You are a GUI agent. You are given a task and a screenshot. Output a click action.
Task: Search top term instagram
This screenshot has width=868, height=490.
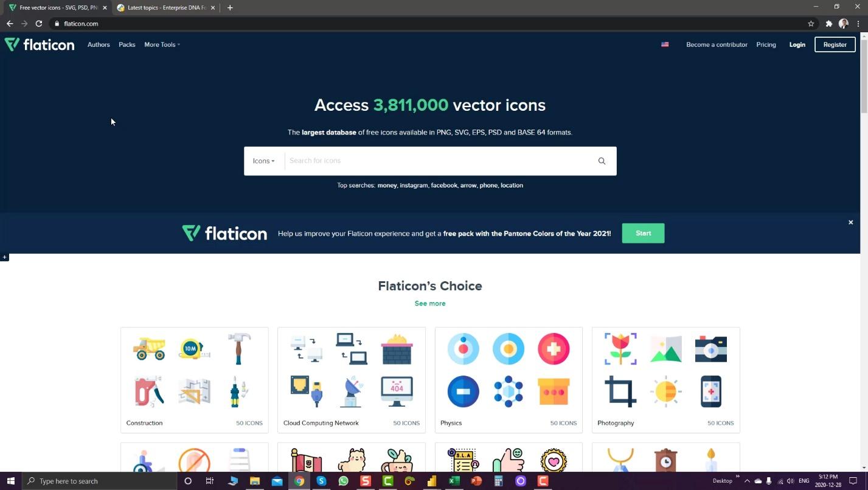pyautogui.click(x=414, y=185)
